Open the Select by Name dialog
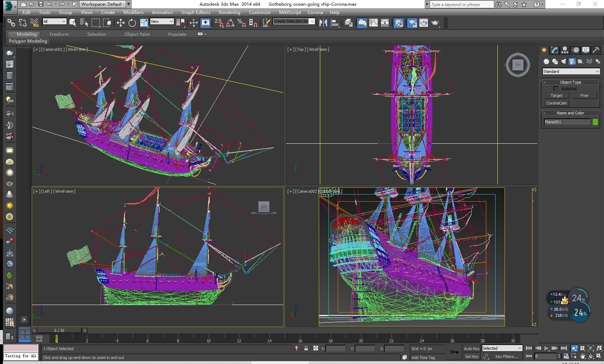The width and height of the screenshot is (604, 364). [x=84, y=23]
